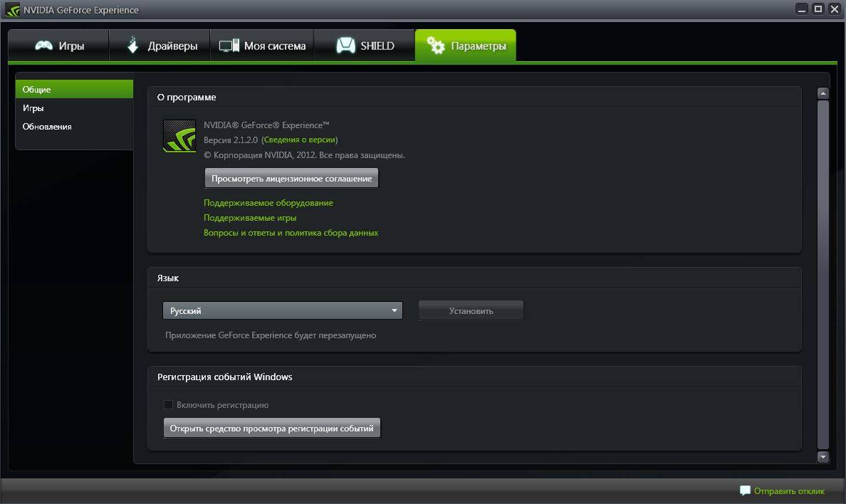The width and height of the screenshot is (846, 504).
Task: Click the Язык section header
Action: pos(168,278)
